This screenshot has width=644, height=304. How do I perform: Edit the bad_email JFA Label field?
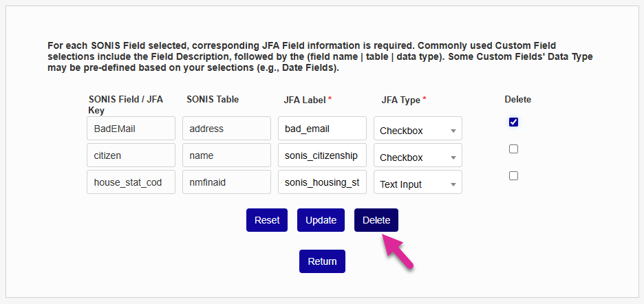[322, 129]
